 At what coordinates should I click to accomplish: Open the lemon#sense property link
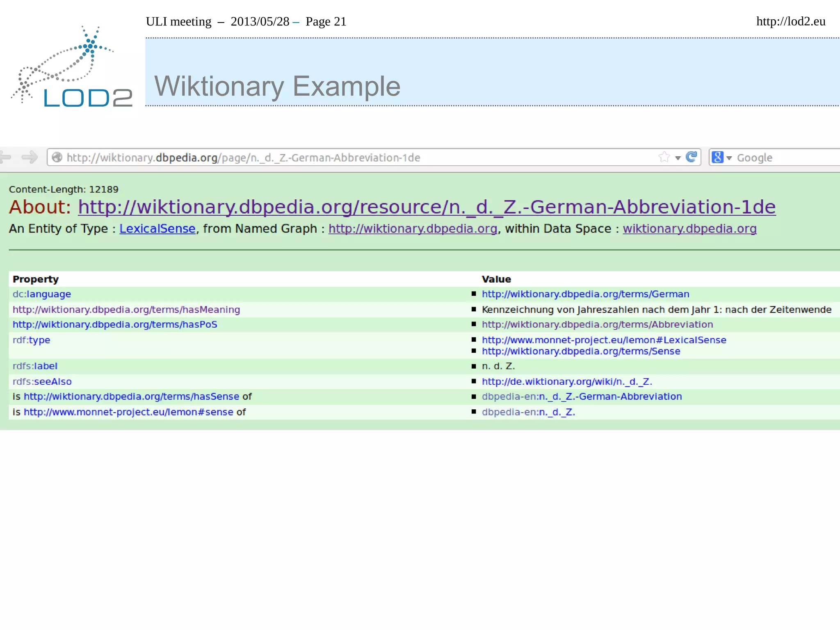128,412
